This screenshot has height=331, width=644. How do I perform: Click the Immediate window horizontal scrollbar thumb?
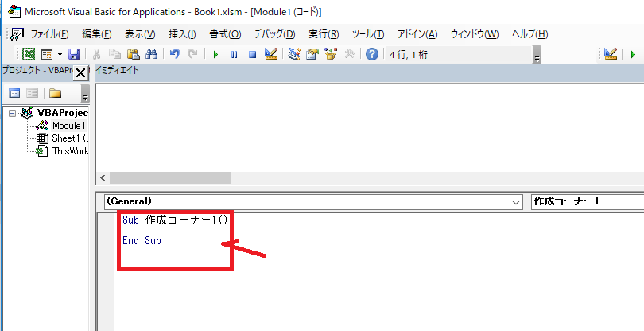(x=170, y=178)
